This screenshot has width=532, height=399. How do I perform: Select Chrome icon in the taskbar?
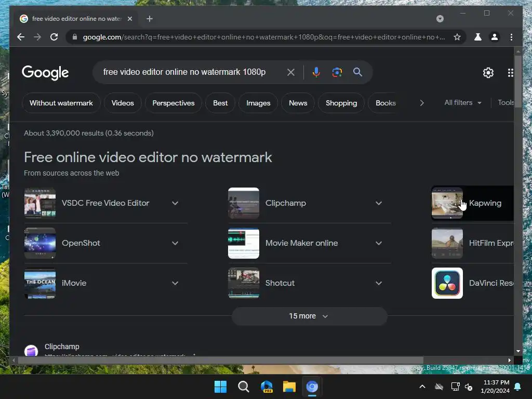coord(312,387)
